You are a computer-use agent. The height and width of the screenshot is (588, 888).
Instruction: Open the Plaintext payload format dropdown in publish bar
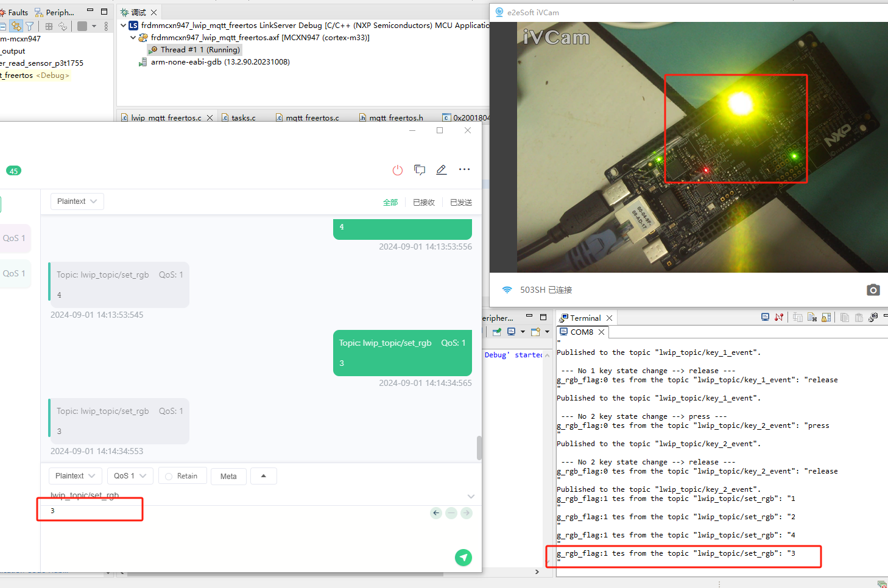76,476
